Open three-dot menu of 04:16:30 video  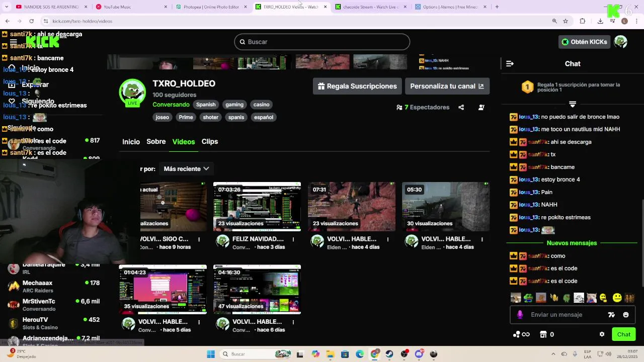pyautogui.click(x=293, y=322)
